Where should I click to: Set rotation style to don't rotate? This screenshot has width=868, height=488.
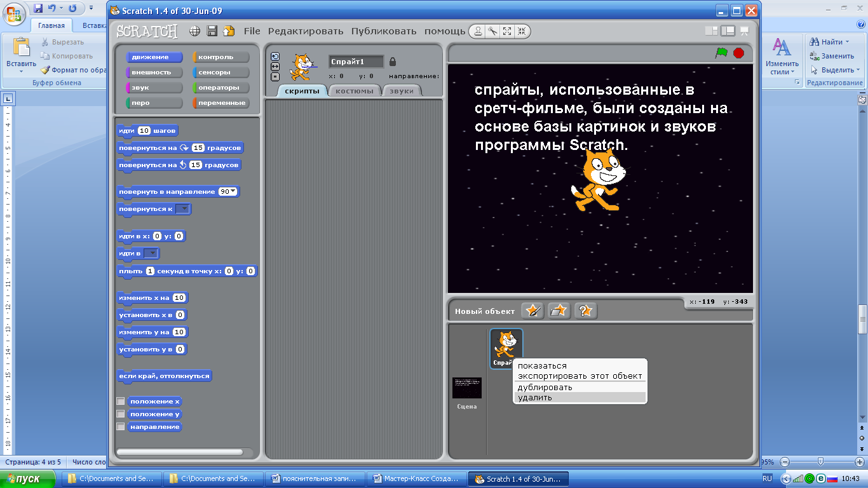[275, 77]
